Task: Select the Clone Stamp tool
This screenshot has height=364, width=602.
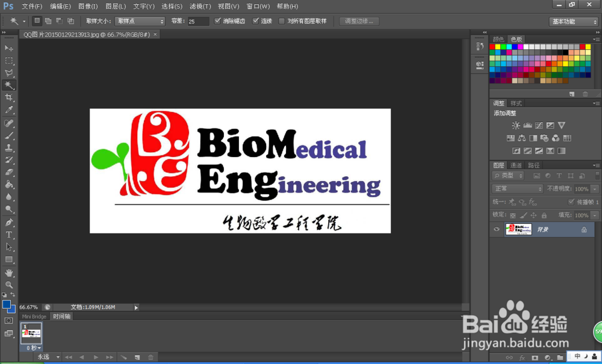Action: (x=8, y=147)
